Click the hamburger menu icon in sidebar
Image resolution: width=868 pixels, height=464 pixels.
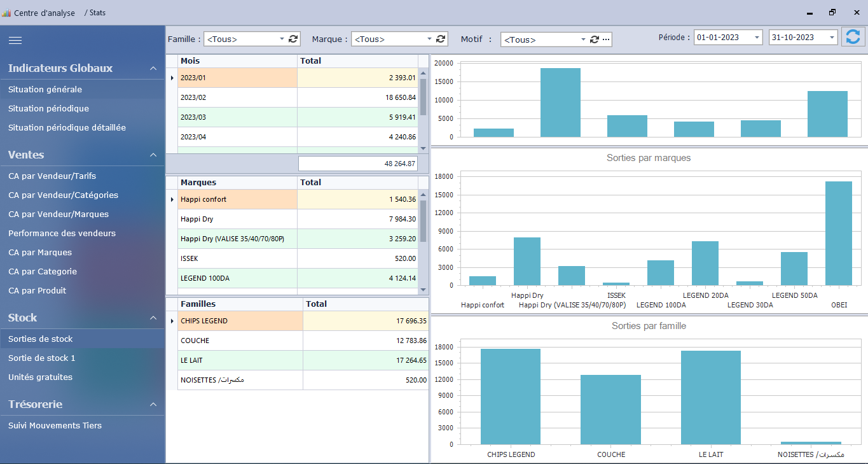pyautogui.click(x=15, y=40)
